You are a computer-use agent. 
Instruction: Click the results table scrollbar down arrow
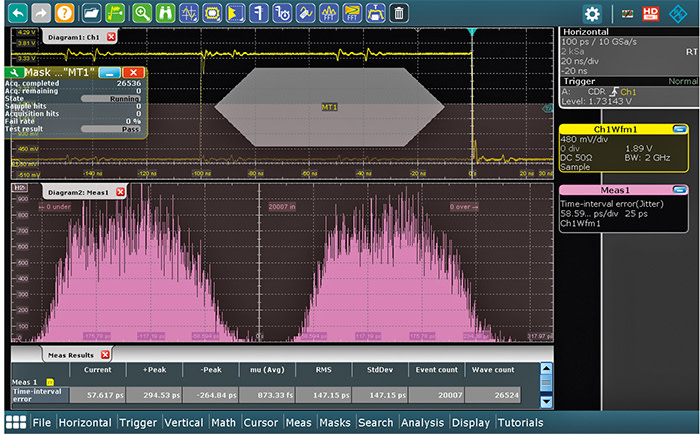click(x=546, y=402)
